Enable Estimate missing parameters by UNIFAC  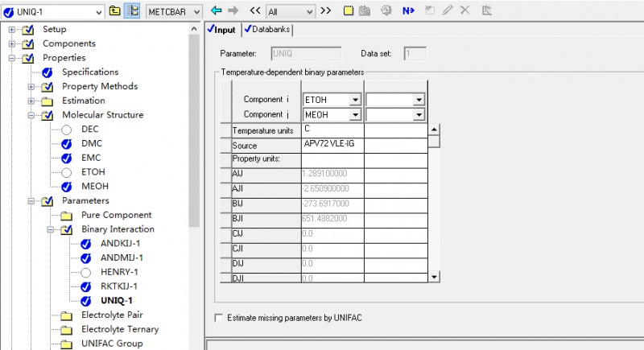(x=219, y=318)
